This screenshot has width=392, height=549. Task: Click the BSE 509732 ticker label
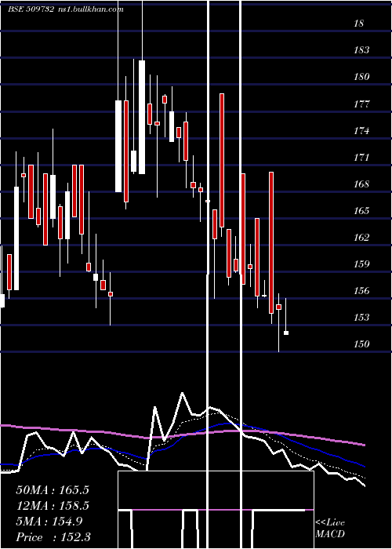click(31, 9)
